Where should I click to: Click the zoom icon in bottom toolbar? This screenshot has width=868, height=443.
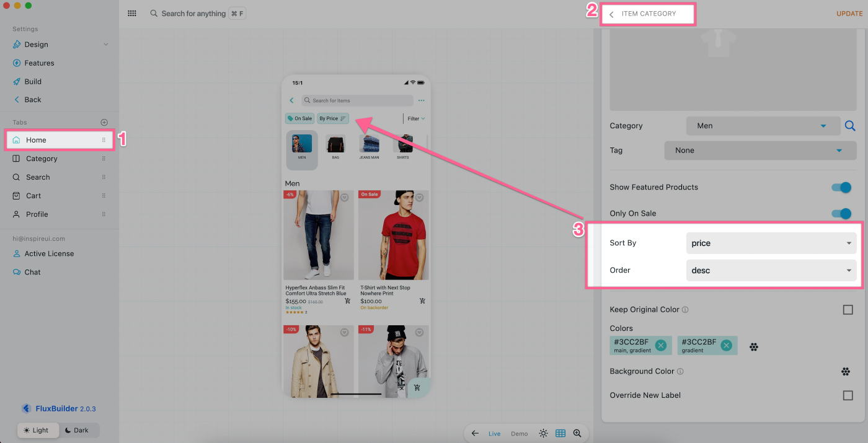577,434
